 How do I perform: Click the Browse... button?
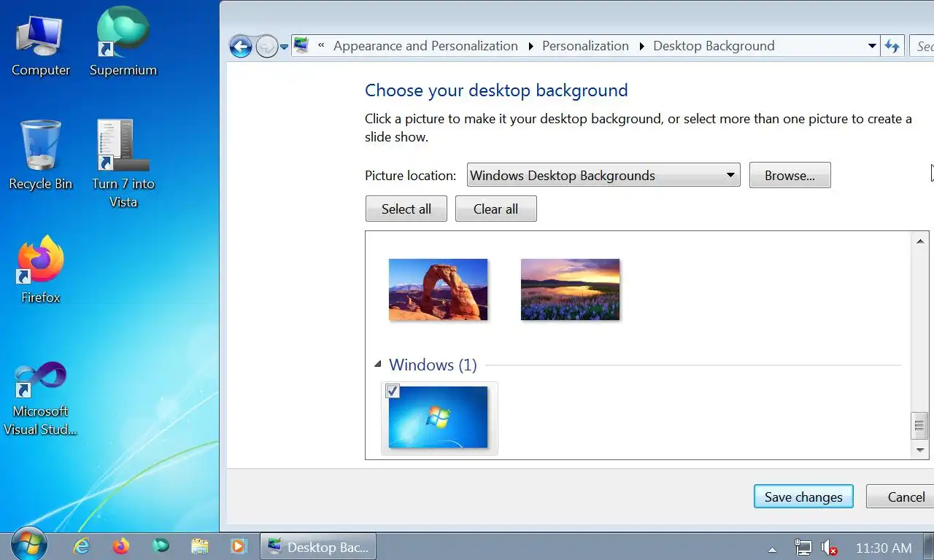(790, 175)
